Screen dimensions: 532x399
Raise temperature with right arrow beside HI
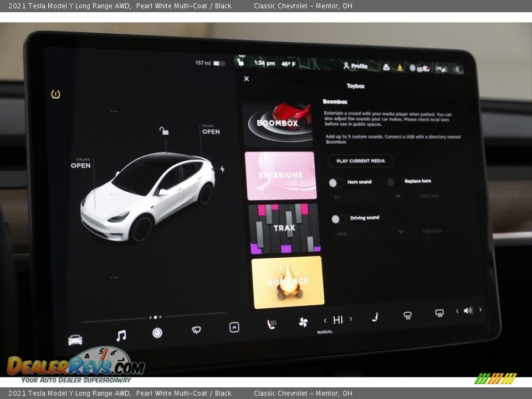pyautogui.click(x=351, y=319)
